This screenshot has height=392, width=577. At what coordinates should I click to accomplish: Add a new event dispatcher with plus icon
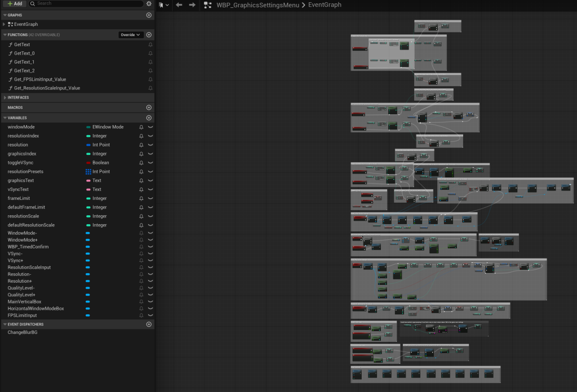(x=149, y=324)
